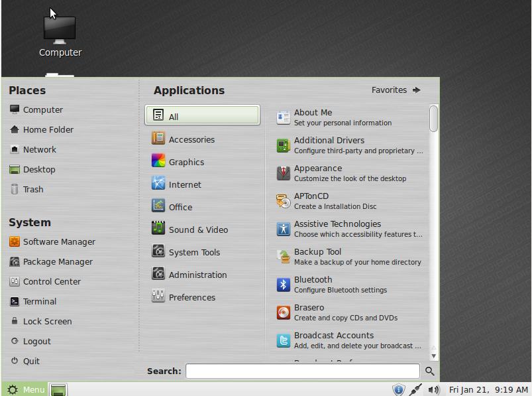Click the volume speaker tray icon
This screenshot has height=396, width=532.
(x=433, y=389)
